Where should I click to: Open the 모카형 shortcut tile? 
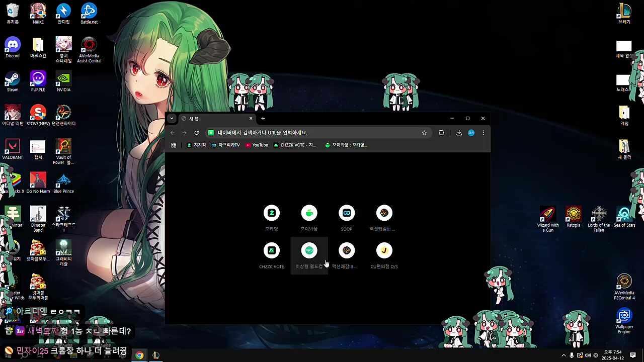coord(272,218)
